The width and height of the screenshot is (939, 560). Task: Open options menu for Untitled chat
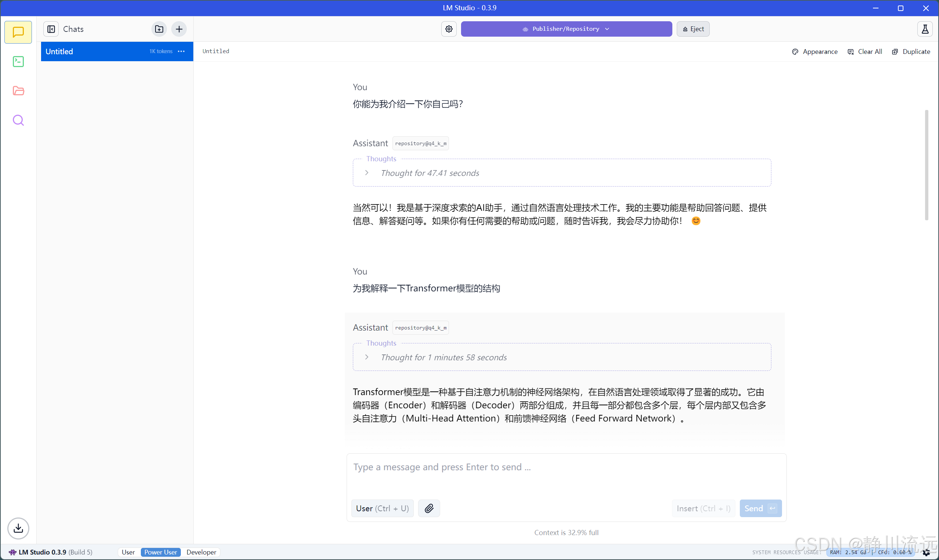181,51
